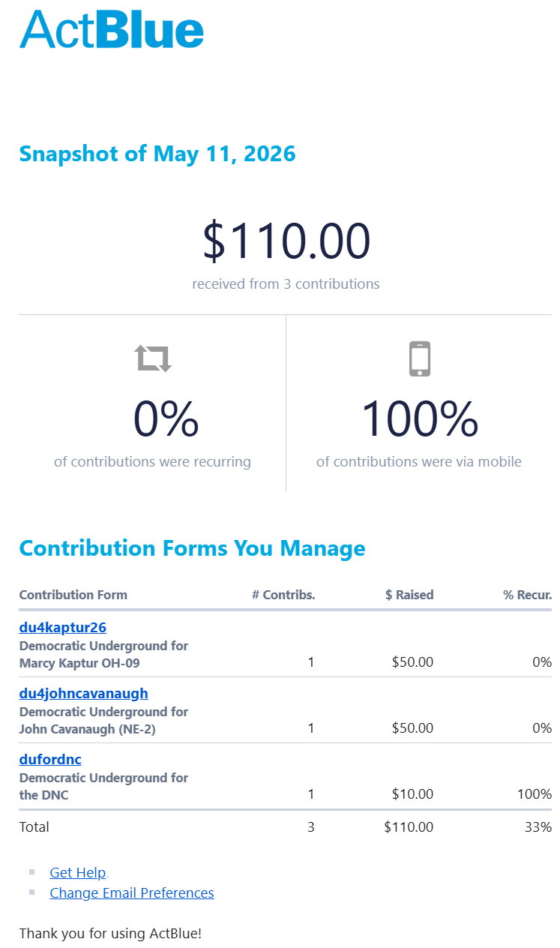Click the Marcy Kaptur OH-09 description text
560x948 pixels.
pyautogui.click(x=79, y=663)
